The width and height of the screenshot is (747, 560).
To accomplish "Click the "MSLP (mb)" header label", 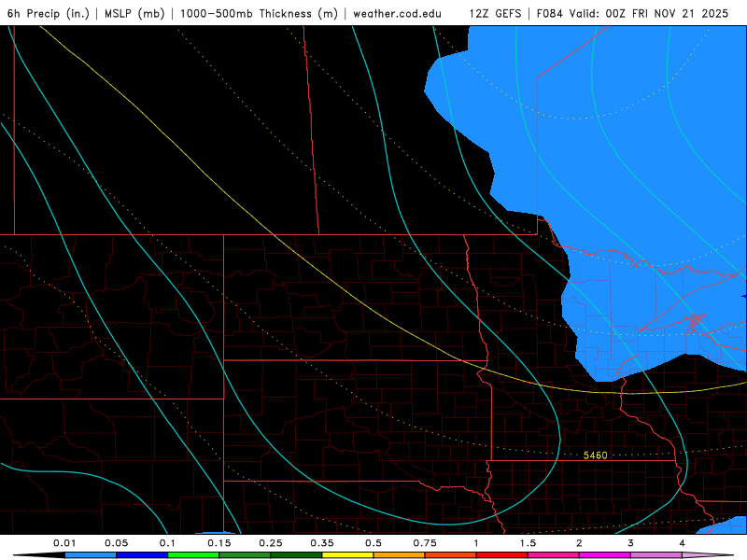I will coord(134,13).
